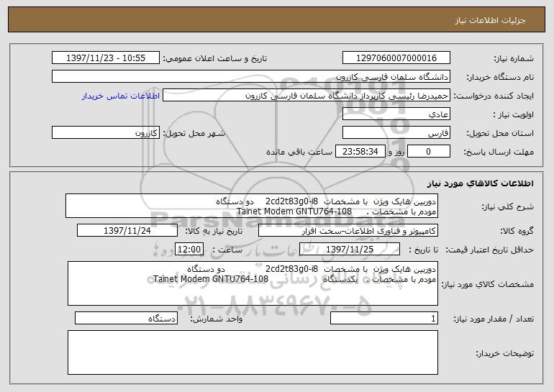
Task: Click the empty توضیحات خریدار text area
Action: [x=253, y=352]
